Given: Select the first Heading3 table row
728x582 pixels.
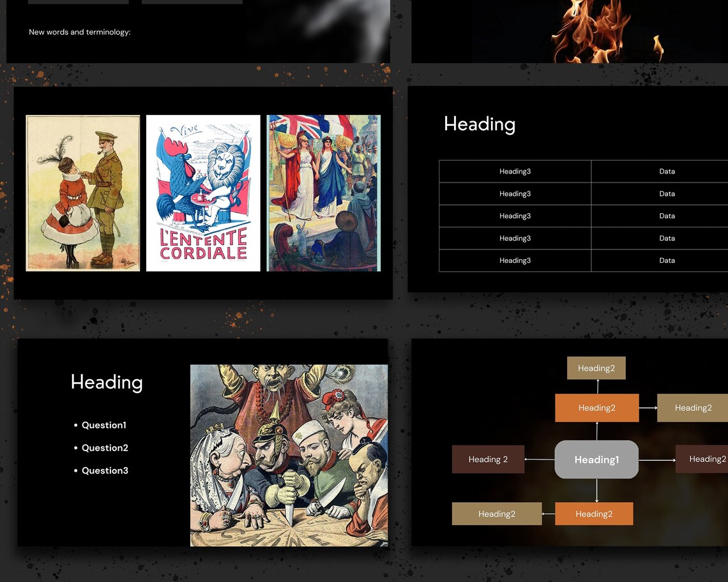Looking at the screenshot, I should click(515, 171).
